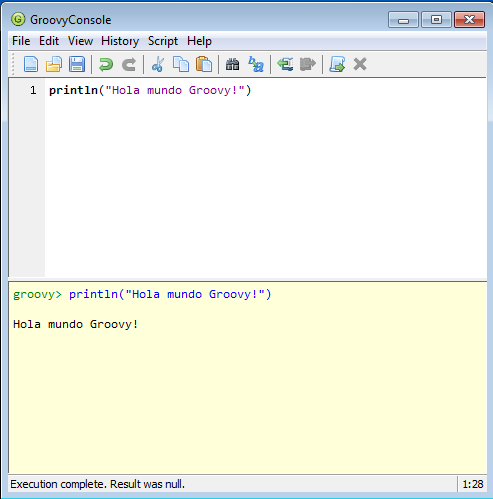Undo the last edit
This screenshot has width=493, height=499.
coord(106,64)
